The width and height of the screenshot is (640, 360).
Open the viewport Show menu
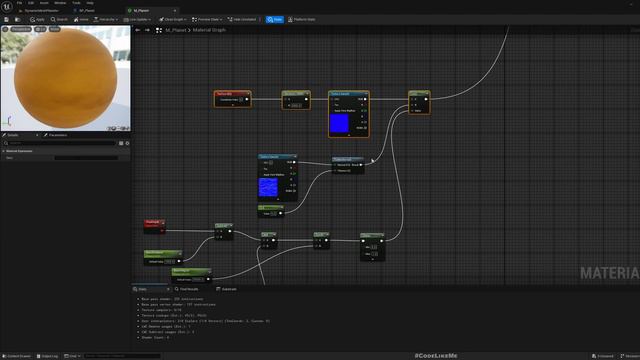pyautogui.click(x=54, y=29)
